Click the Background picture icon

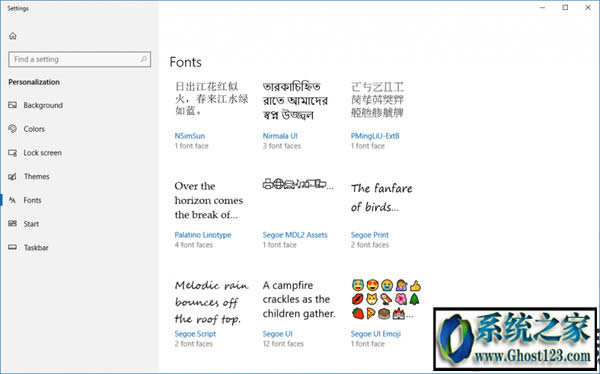click(13, 105)
